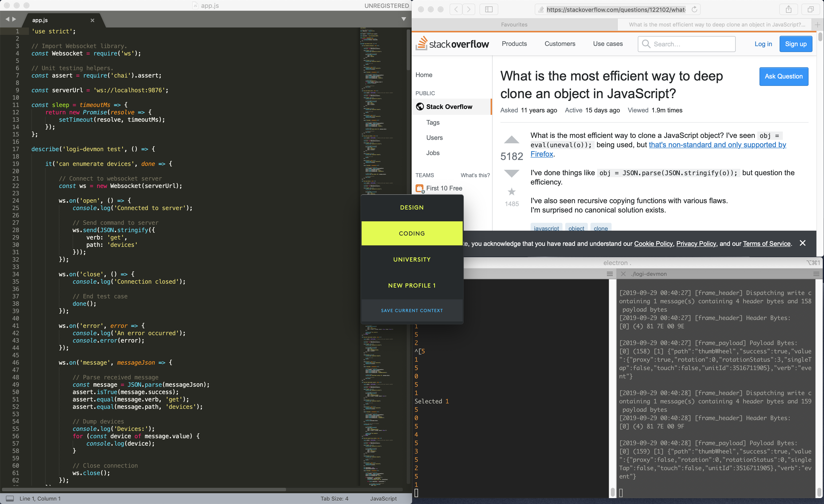Open the JavaScript syntax selector in the status bar
Screen dimensions: 824x504
tap(383, 498)
